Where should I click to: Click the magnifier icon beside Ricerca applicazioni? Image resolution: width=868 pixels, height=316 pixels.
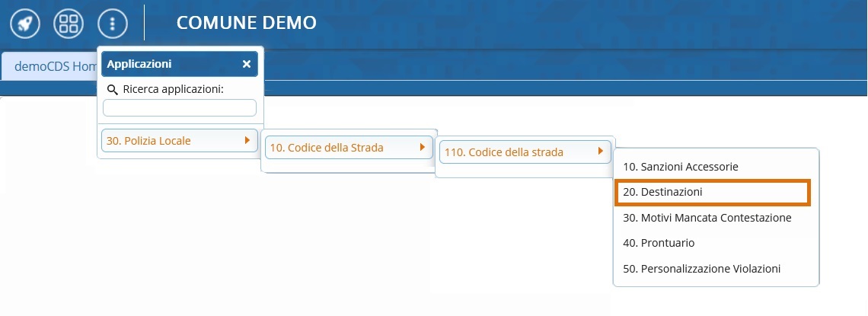[113, 90]
